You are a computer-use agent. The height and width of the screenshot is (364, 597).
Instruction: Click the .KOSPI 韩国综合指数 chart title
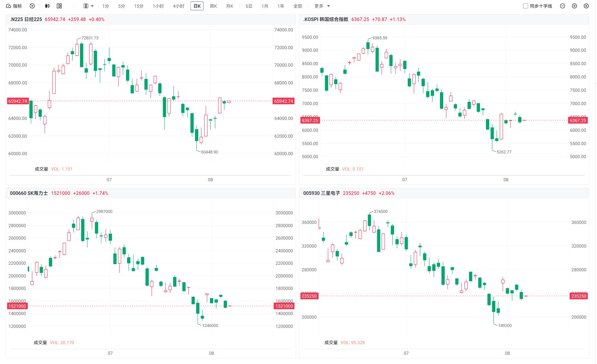pyautogui.click(x=326, y=19)
